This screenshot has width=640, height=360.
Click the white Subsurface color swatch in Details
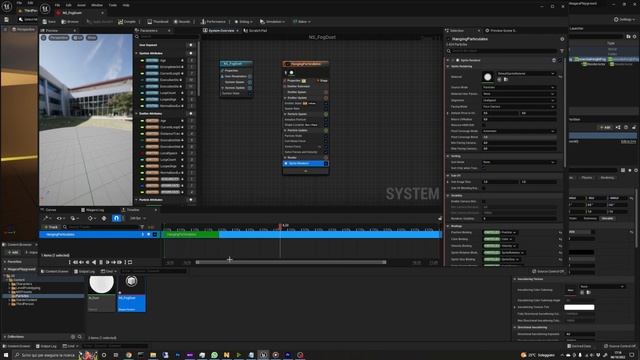pyautogui.click(x=579, y=307)
